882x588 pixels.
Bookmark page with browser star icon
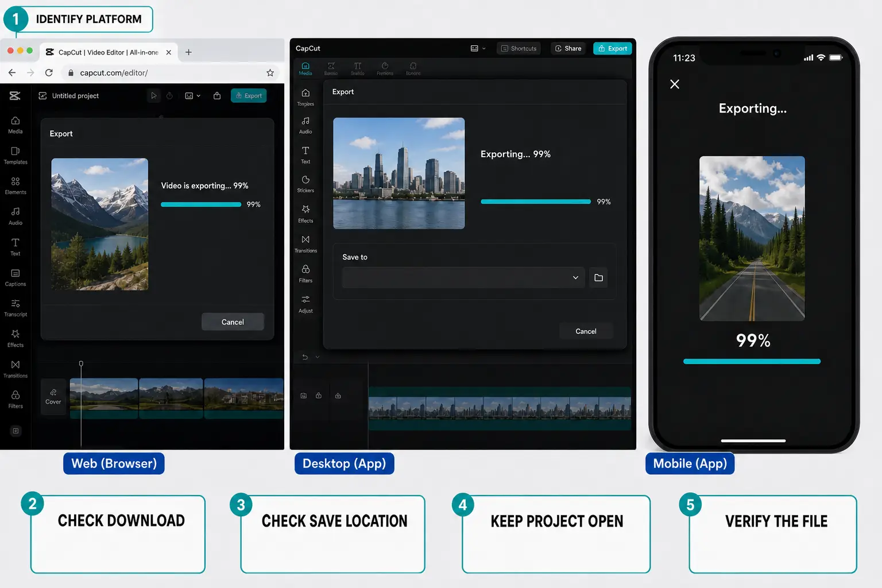point(270,73)
